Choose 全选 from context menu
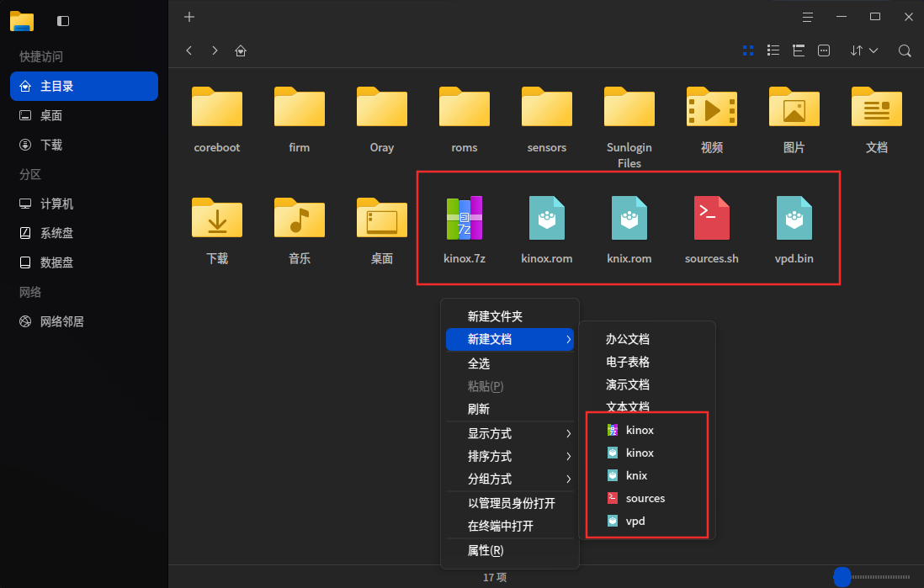 (510, 363)
